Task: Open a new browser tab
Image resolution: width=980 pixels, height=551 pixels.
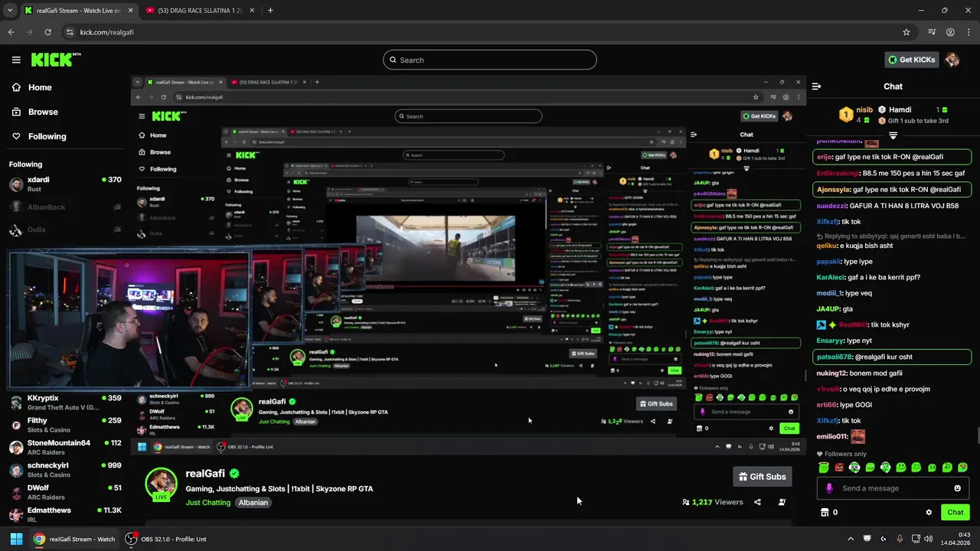Action: point(270,10)
